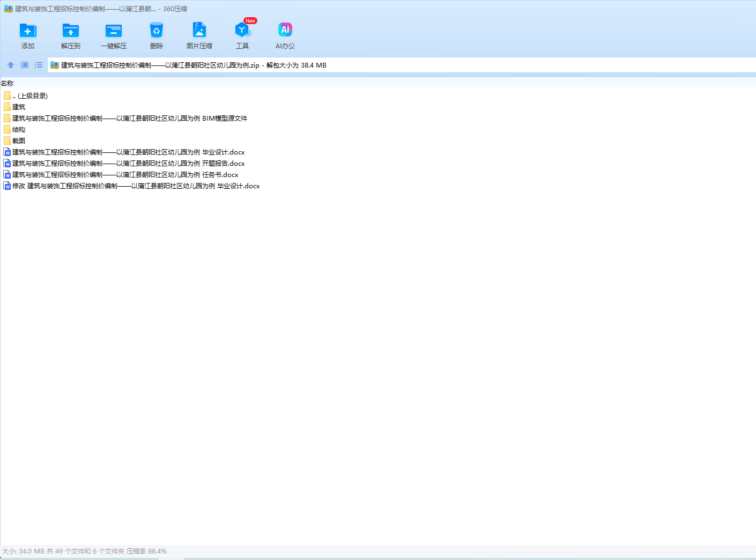Switch to thumbnail view icon
756x560 pixels.
coord(25,65)
